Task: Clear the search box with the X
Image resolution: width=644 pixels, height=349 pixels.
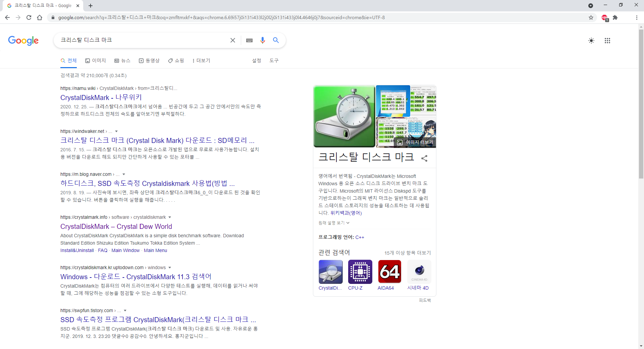Action: (x=233, y=40)
